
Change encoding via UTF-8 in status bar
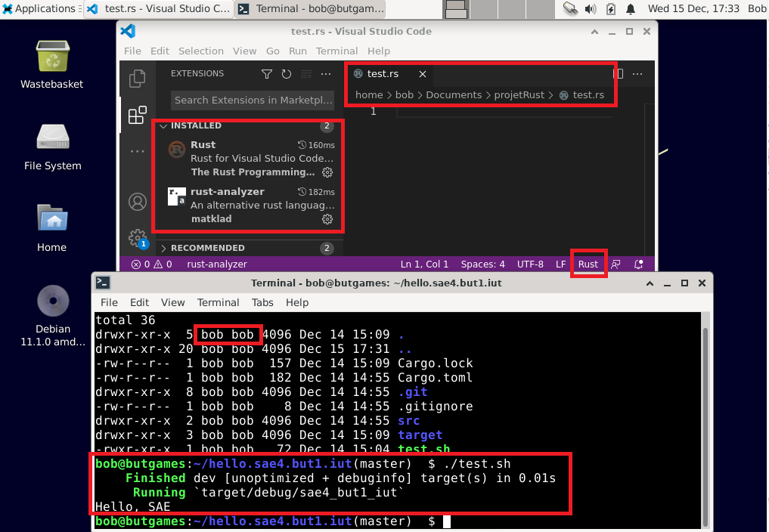(530, 264)
